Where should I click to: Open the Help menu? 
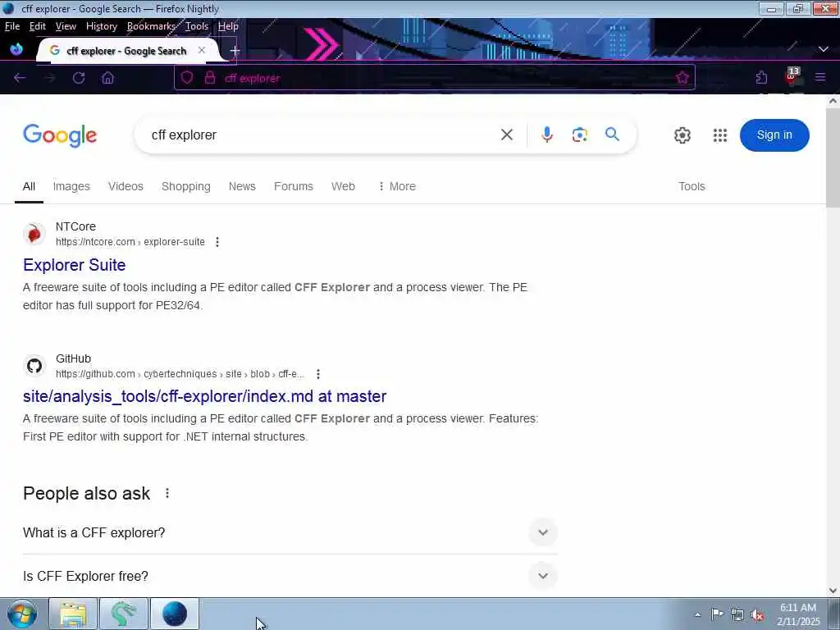click(228, 26)
